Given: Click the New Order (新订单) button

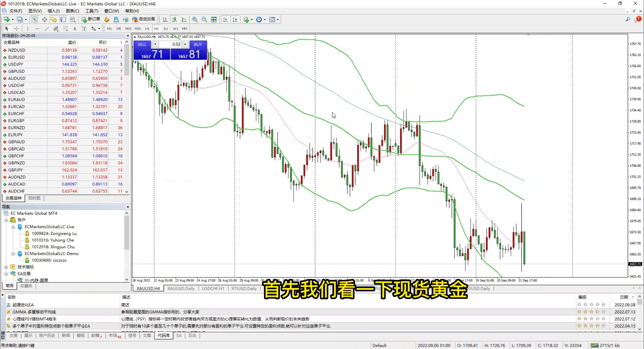Looking at the screenshot, I should point(91,19).
